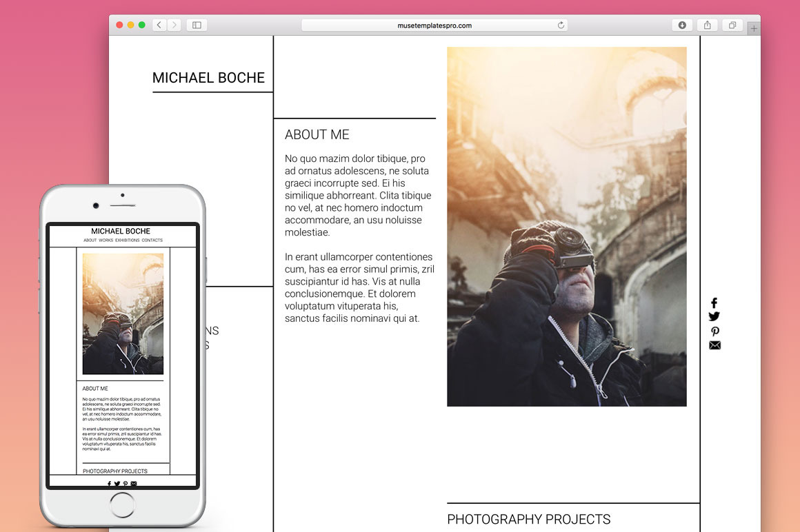Toggle the Safari sidebar button
The width and height of the screenshot is (800, 532).
point(197,25)
